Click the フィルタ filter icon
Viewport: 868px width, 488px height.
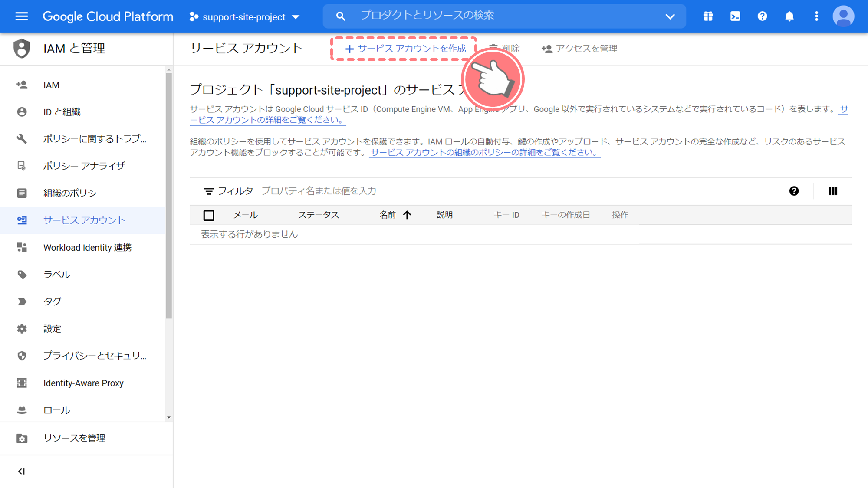click(209, 191)
